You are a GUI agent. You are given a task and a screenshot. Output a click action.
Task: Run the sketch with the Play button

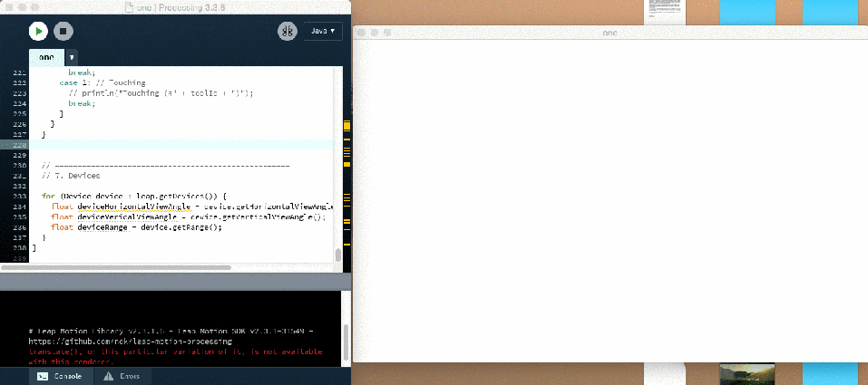click(38, 31)
